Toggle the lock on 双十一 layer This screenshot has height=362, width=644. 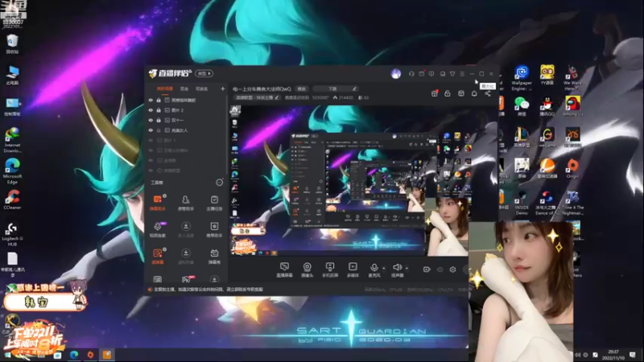(x=159, y=120)
